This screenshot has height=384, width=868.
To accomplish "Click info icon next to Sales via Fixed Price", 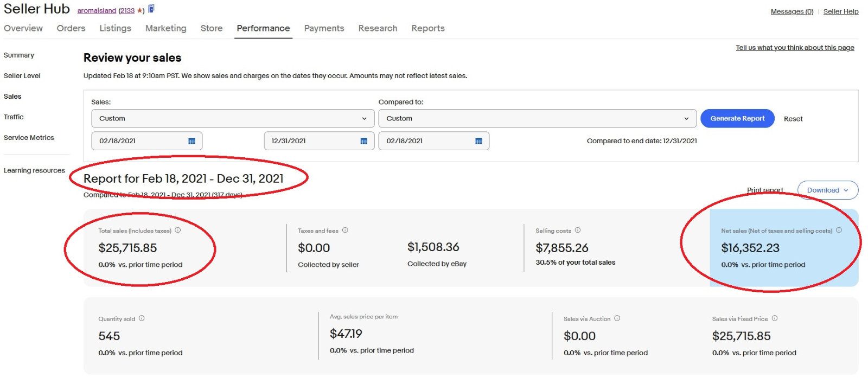I will [x=775, y=318].
